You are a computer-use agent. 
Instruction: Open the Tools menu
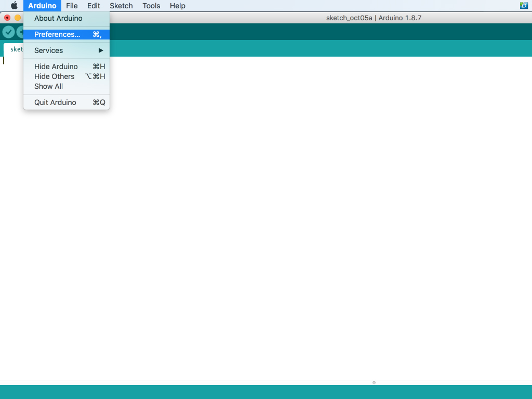click(x=151, y=6)
